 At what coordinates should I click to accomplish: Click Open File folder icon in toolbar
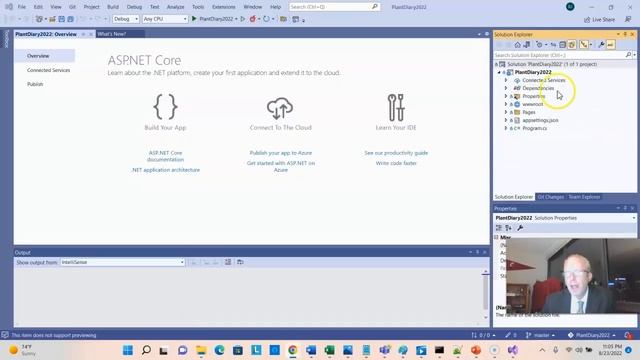tap(52, 19)
